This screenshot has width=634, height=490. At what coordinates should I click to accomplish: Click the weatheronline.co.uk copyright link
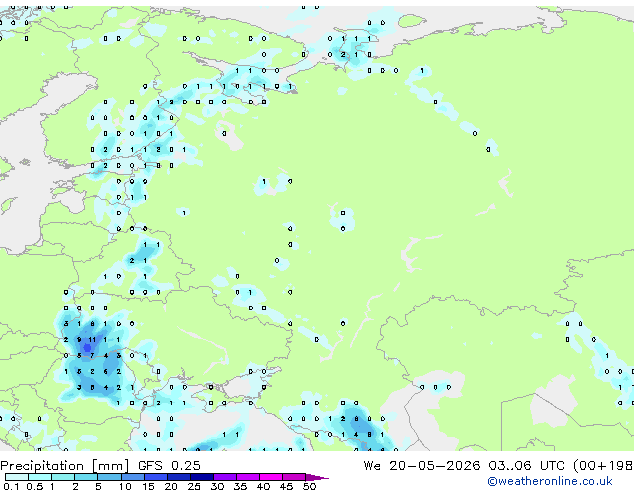[550, 481]
